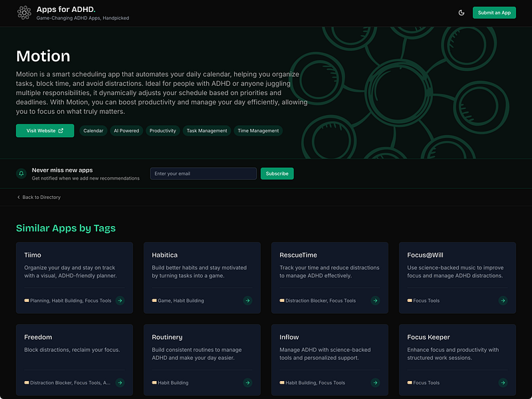Click the 'Planning, Habit Building, Focus Tools' text
The width and height of the screenshot is (532, 399).
pos(70,301)
